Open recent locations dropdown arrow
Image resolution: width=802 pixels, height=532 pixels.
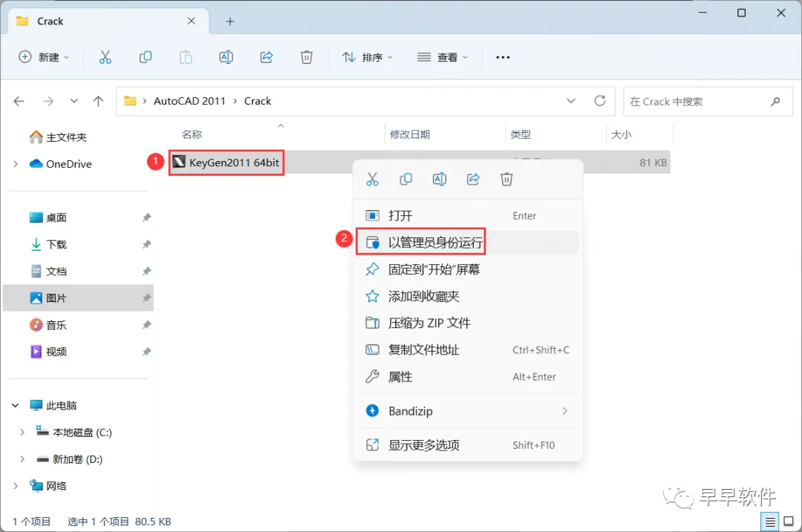click(74, 101)
